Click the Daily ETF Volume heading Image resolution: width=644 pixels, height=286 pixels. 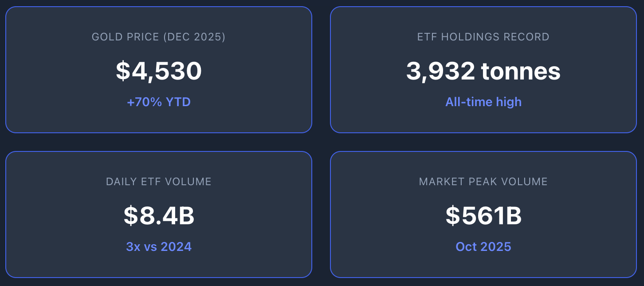(158, 182)
